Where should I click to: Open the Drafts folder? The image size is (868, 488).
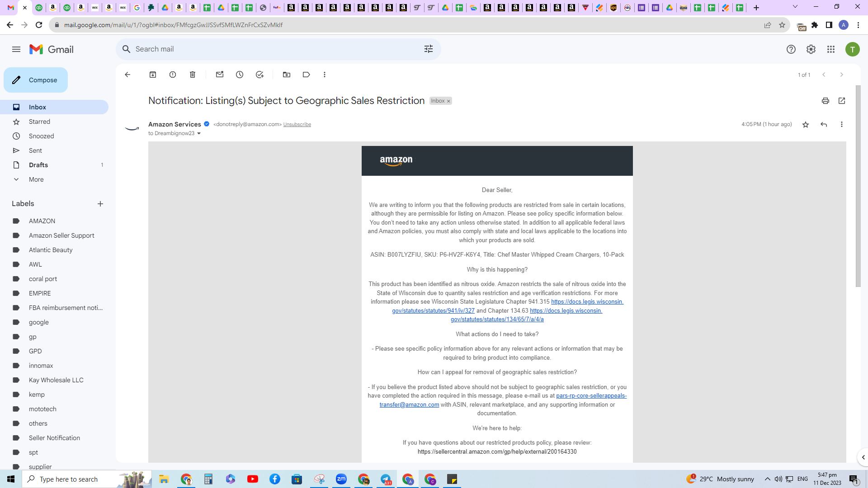click(x=54, y=165)
